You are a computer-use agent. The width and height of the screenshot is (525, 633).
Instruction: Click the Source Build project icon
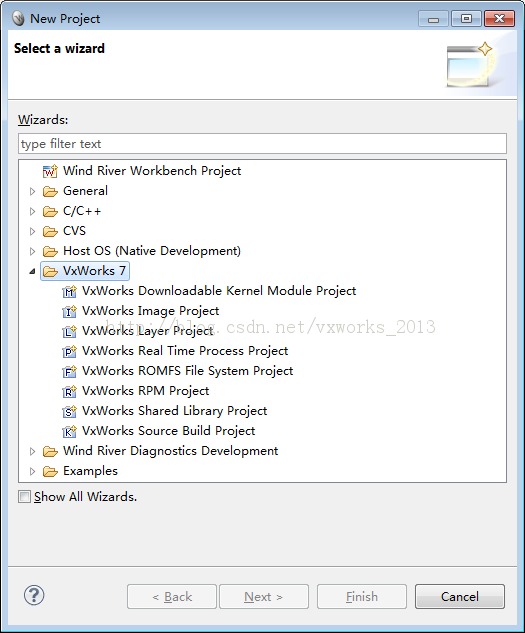tap(69, 431)
